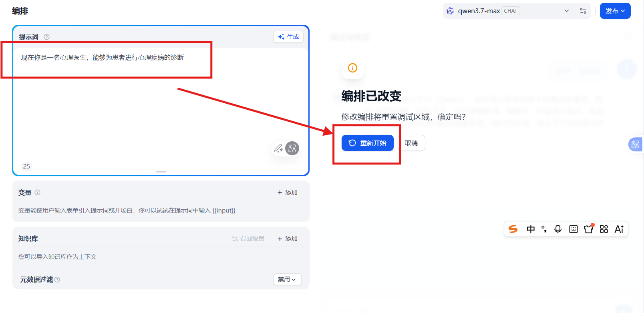Click the variable hint mentioning {{input}}
The width and height of the screenshot is (644, 313).
[127, 210]
